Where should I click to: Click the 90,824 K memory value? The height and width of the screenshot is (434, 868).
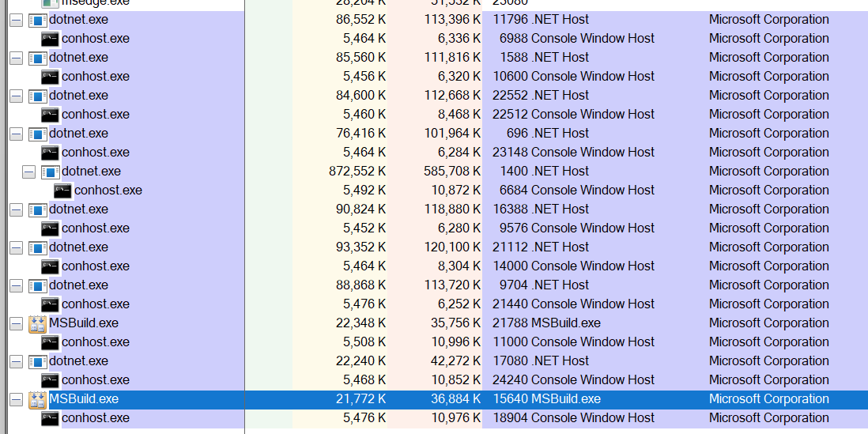(361, 209)
